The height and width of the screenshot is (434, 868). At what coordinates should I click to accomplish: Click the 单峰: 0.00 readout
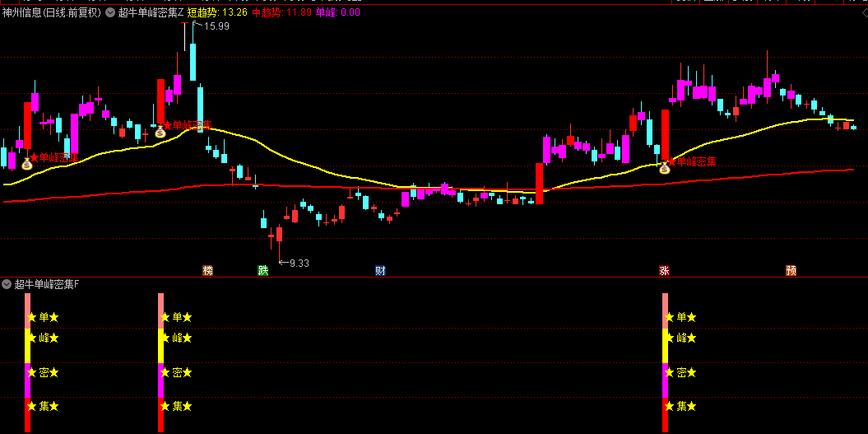338,12
